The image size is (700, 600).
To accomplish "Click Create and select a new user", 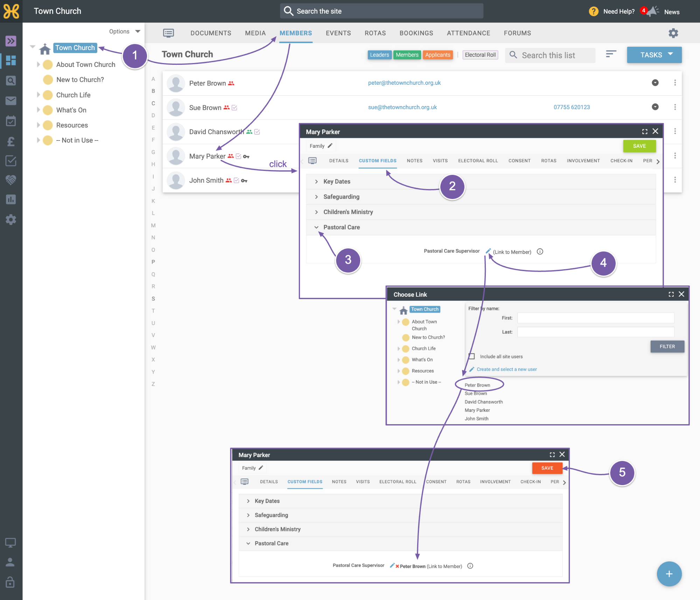I will [x=506, y=369].
